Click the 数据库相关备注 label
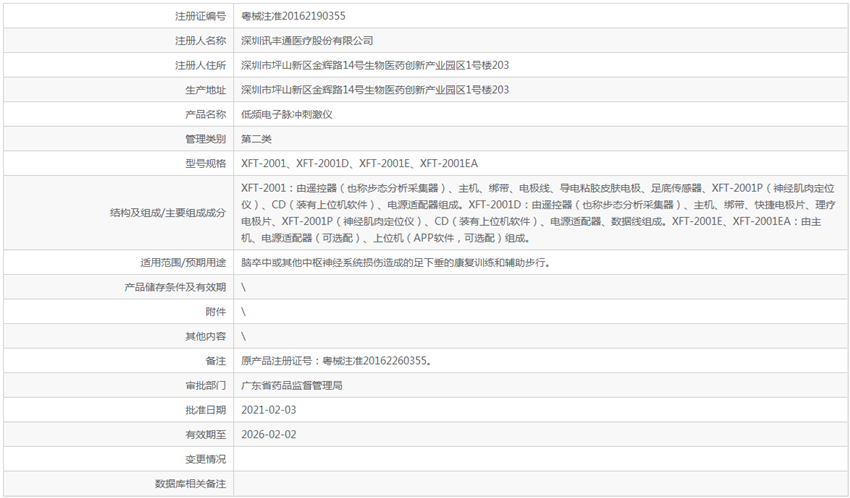Screen dimensions: 850x498 190,484
